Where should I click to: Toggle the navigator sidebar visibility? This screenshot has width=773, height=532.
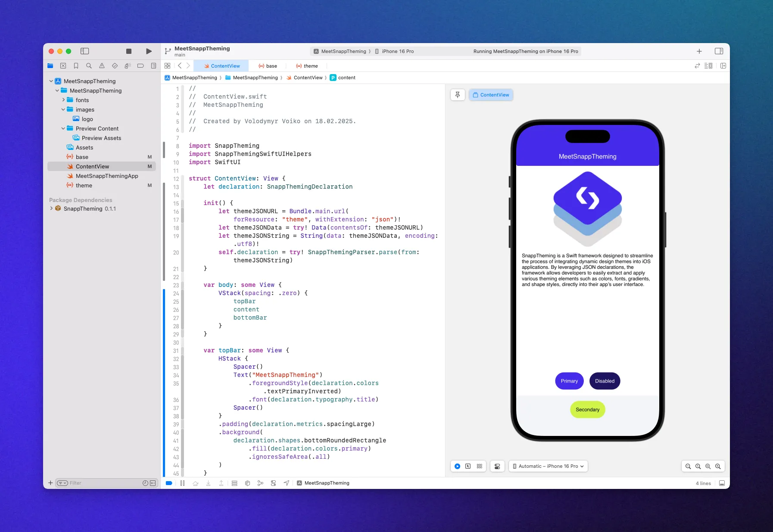pos(84,51)
